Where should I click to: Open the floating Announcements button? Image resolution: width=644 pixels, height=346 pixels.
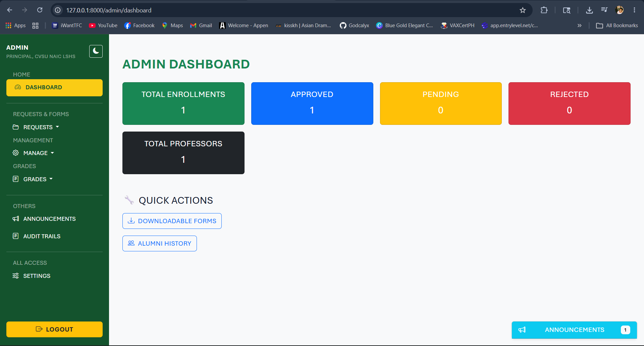574,330
